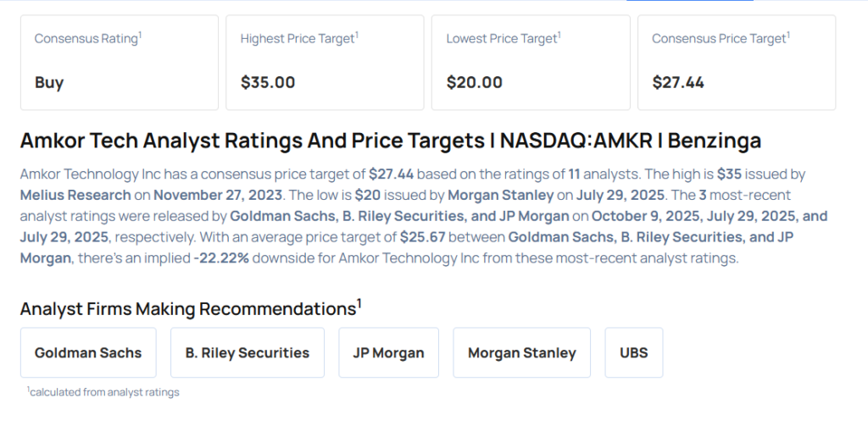Viewport: 868px width, 437px height.
Task: Select the B. Riley Securities firm button
Action: 248,352
